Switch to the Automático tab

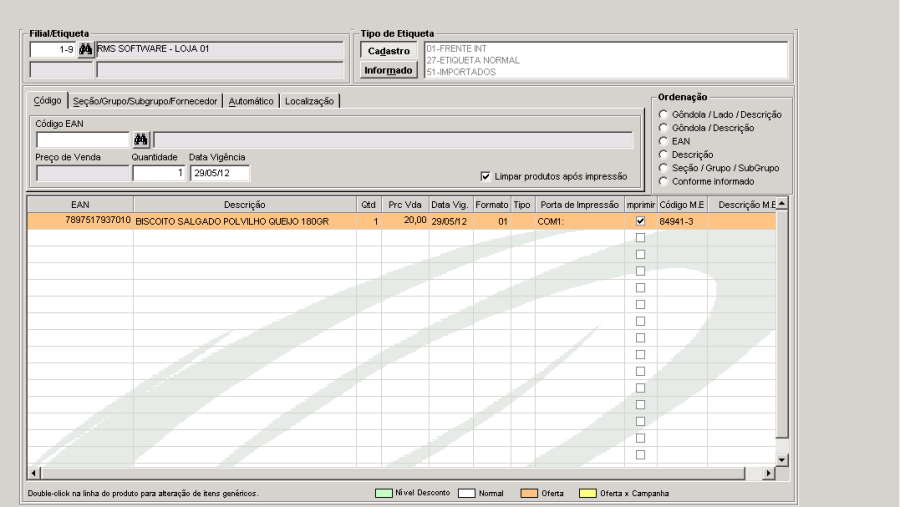coord(251,101)
